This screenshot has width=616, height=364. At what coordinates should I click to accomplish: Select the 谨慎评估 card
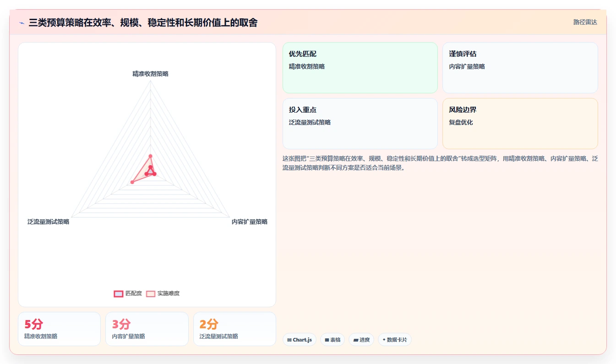(x=520, y=68)
